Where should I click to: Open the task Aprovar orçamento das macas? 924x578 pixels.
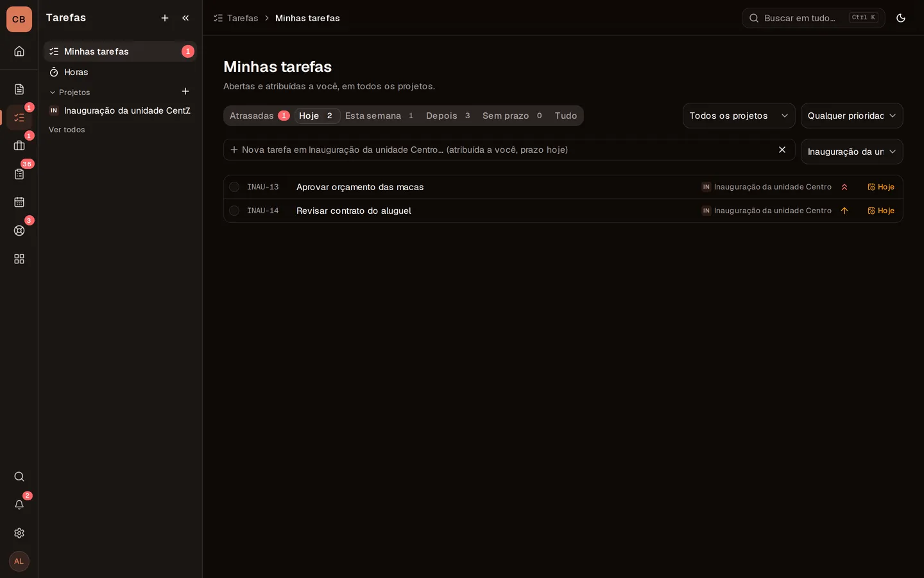[x=360, y=187]
